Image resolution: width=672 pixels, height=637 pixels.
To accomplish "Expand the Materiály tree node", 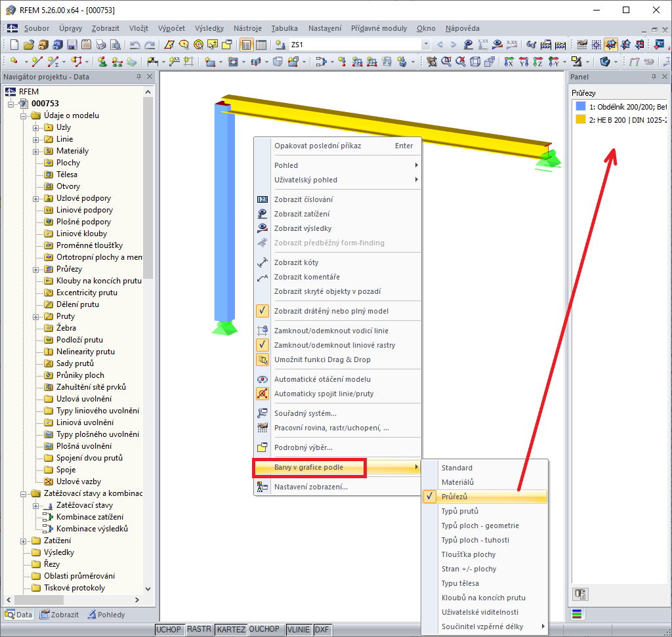I will [x=35, y=152].
